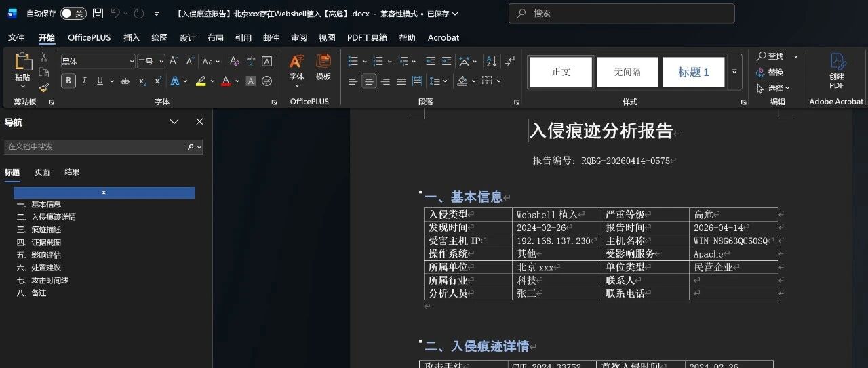Screen dimensions: 868x368
Task: Apply the 无间隔 style
Action: [x=627, y=72]
